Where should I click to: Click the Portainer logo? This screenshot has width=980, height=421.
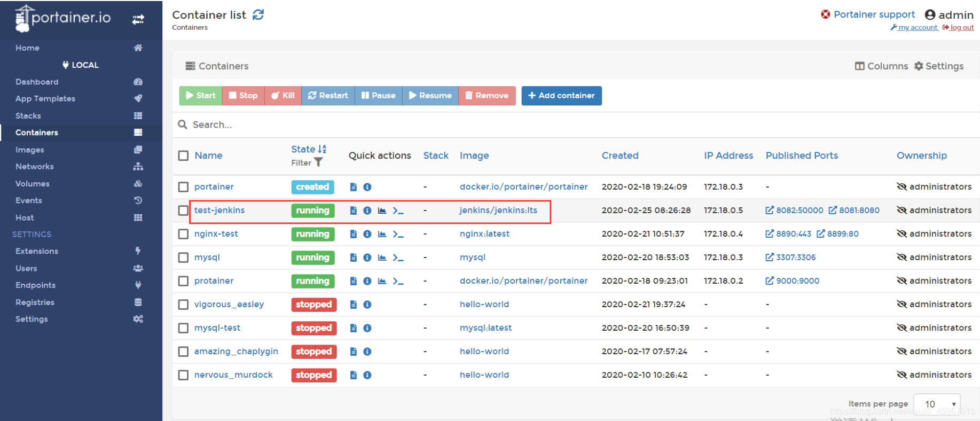click(63, 18)
